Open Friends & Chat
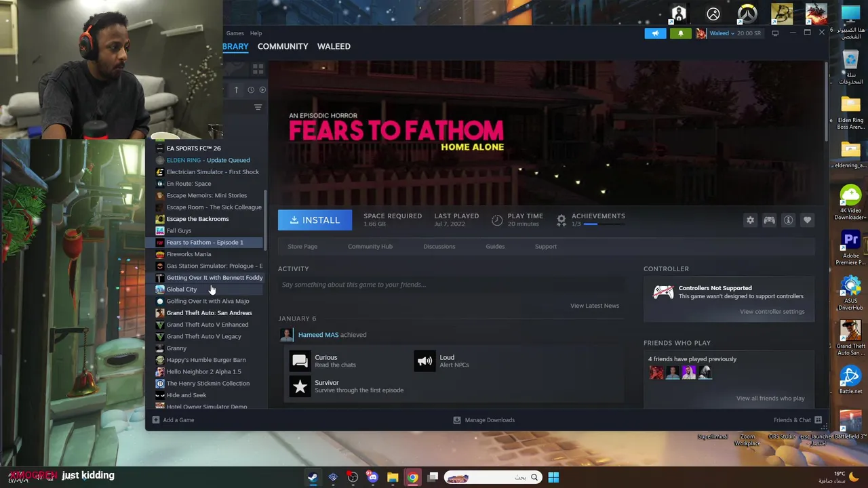Viewport: 868px width, 488px height. (x=797, y=420)
